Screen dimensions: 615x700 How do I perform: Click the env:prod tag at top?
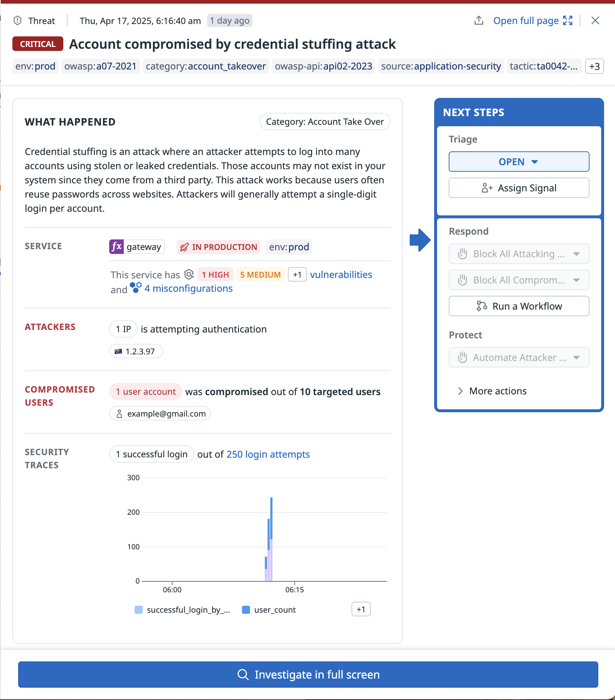click(35, 66)
